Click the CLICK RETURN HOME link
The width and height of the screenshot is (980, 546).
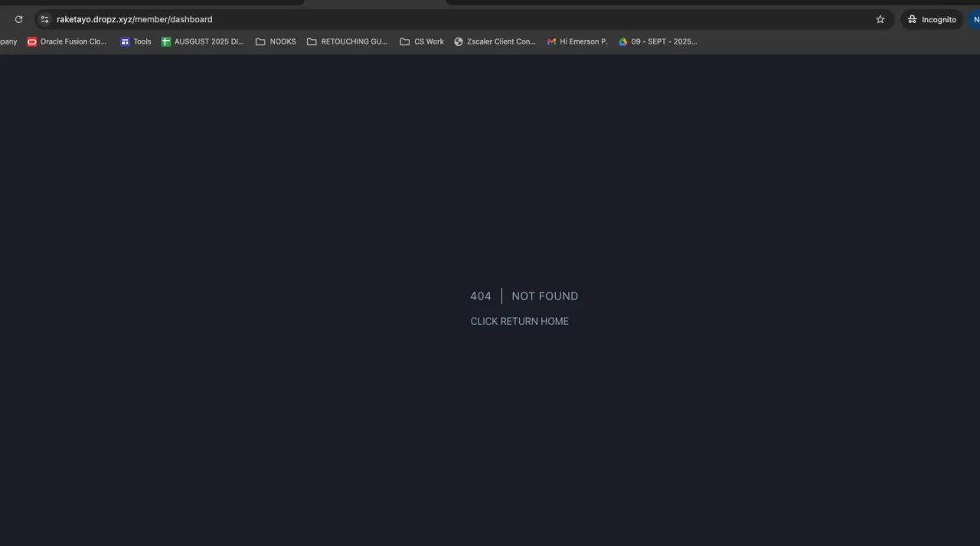coord(519,321)
